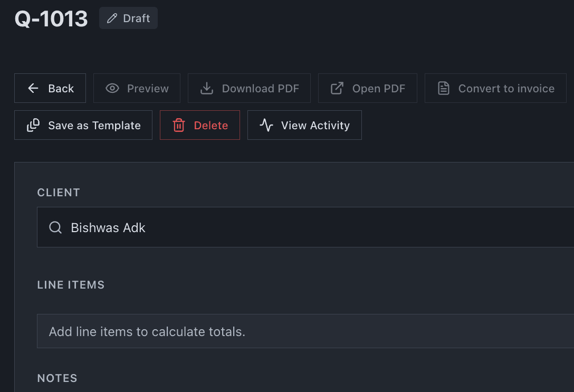This screenshot has height=392, width=574.
Task: Open the quote Preview
Action: click(x=137, y=88)
